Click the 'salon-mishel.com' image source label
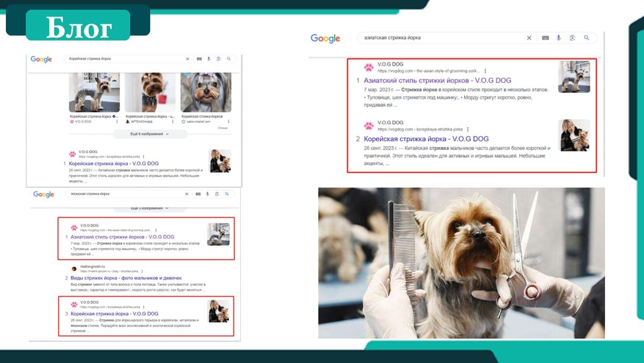This screenshot has width=644, height=363. 199,122
